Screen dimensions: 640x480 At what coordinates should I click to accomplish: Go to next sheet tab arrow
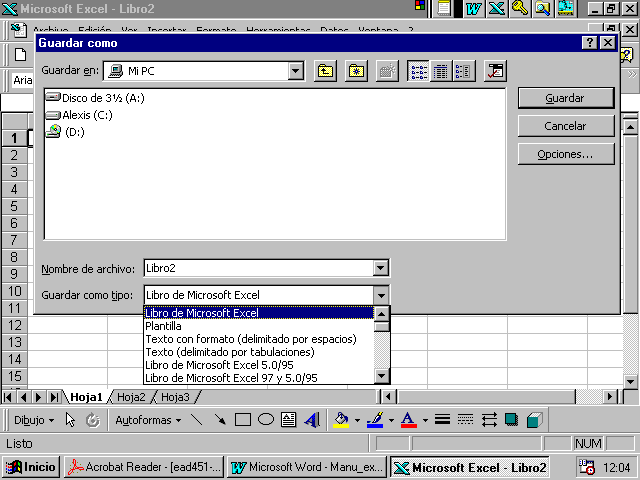click(x=39, y=397)
